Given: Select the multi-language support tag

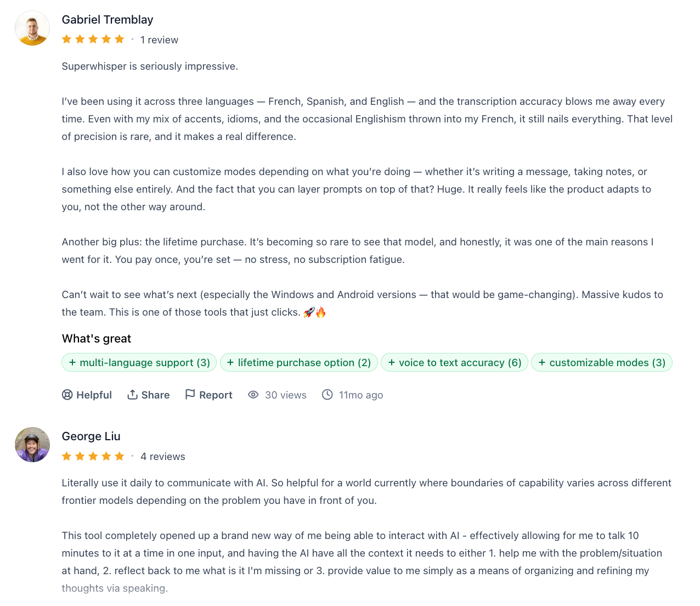Looking at the screenshot, I should tap(139, 362).
